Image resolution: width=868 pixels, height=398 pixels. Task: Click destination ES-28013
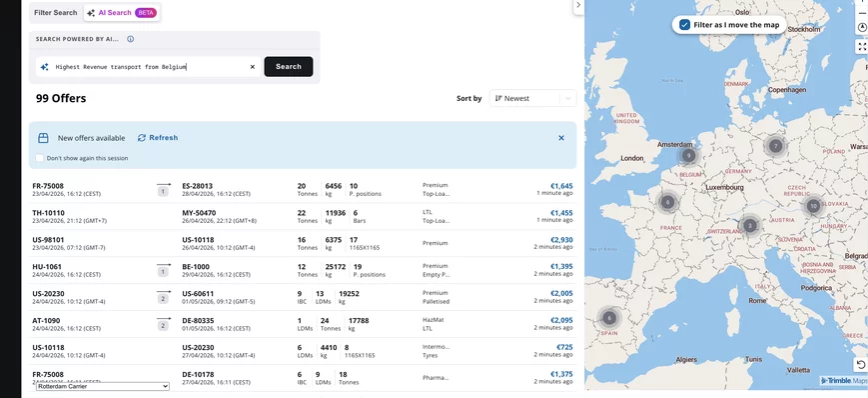click(197, 186)
